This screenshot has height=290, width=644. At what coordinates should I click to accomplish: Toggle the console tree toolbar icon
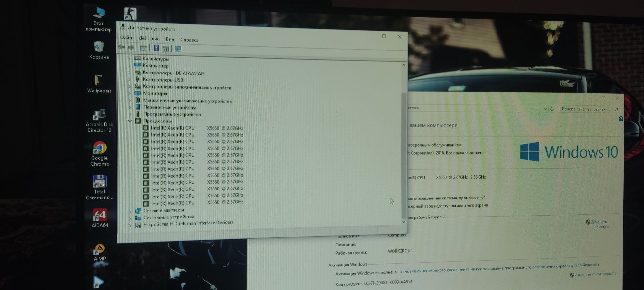click(144, 48)
